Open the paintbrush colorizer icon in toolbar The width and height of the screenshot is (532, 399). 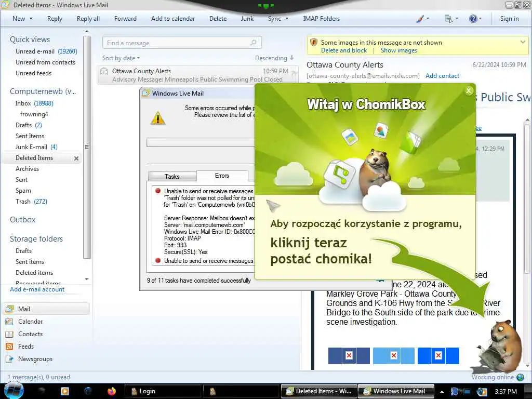tap(420, 19)
